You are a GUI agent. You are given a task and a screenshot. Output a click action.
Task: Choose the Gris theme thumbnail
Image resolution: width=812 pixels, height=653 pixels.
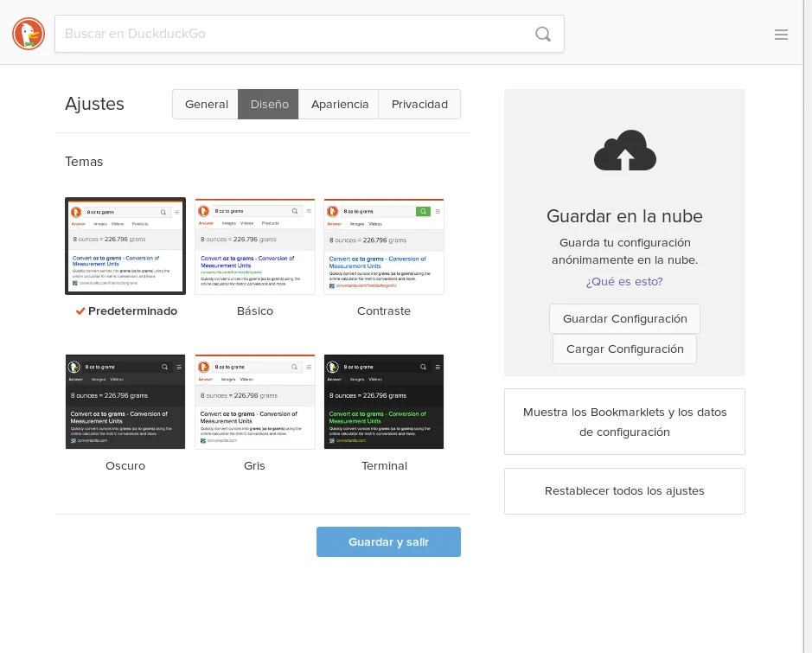pos(255,401)
